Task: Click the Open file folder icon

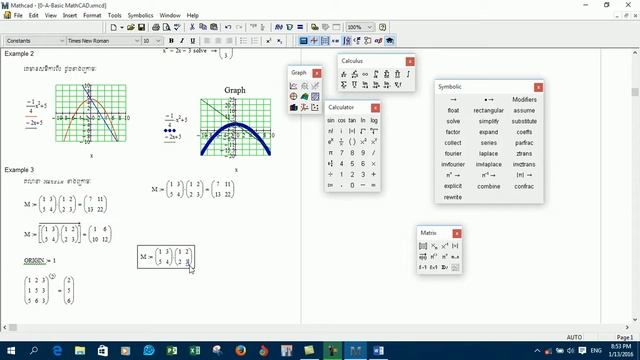Action: (131, 27)
